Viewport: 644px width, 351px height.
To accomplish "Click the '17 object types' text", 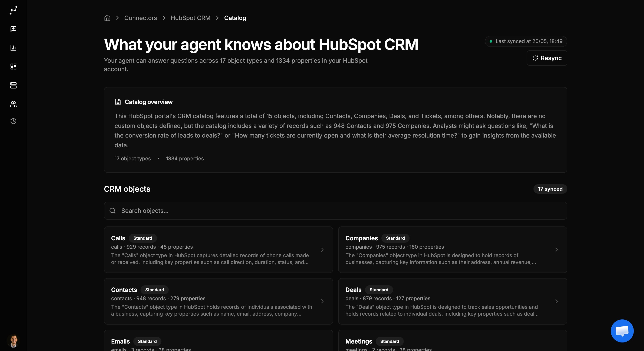I will (x=132, y=158).
